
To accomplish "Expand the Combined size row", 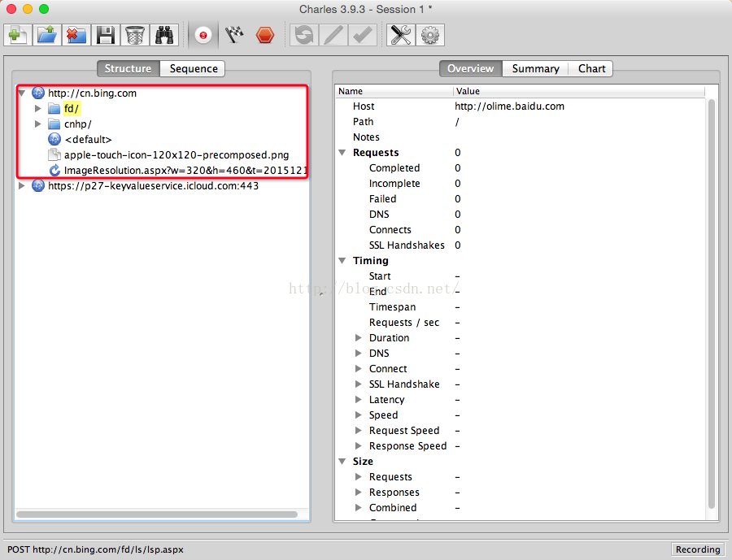I will click(358, 507).
